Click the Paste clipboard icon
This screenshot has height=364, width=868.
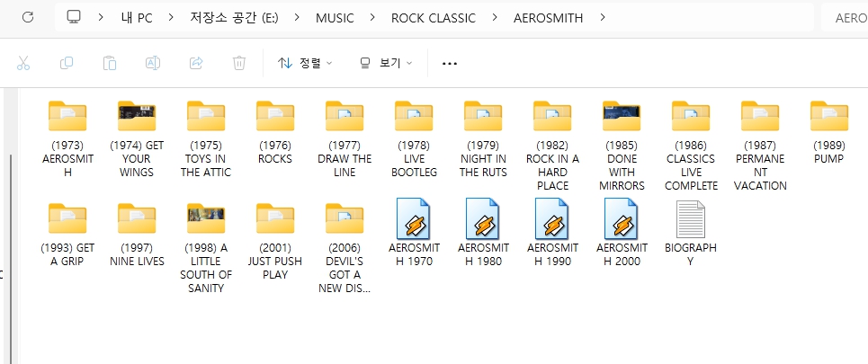tap(110, 63)
